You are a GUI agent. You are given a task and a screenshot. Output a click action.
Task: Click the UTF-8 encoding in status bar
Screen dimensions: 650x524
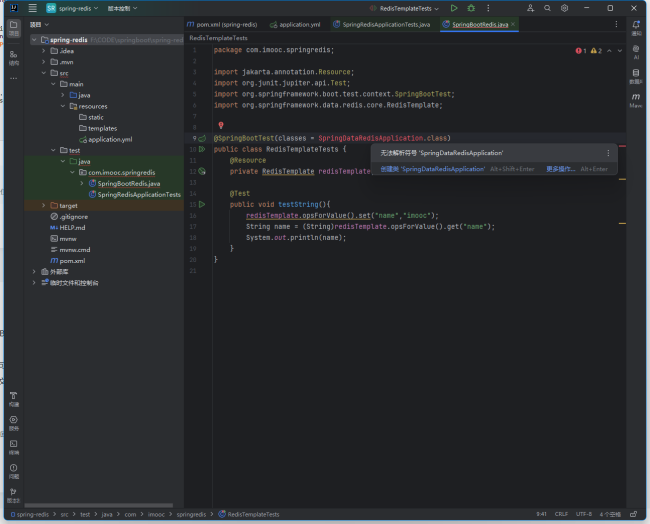[x=582, y=514]
